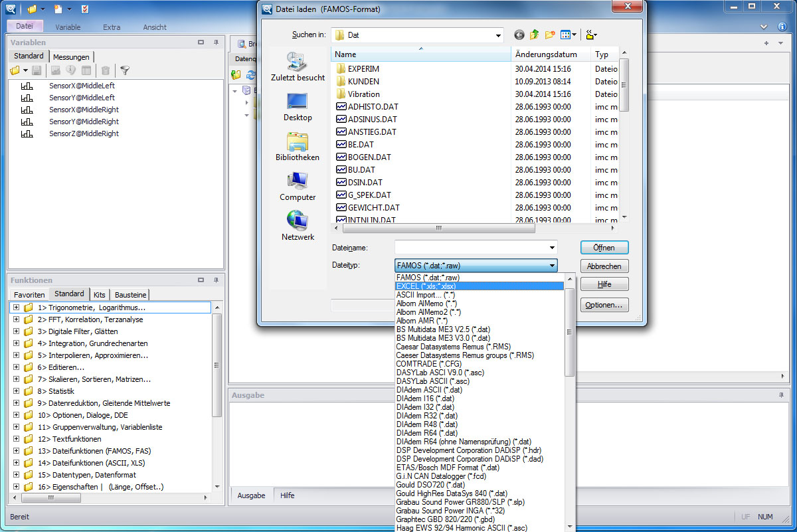This screenshot has height=532, width=797.
Task: Choose ASCII Import... from the file type list
Action: tap(479, 295)
